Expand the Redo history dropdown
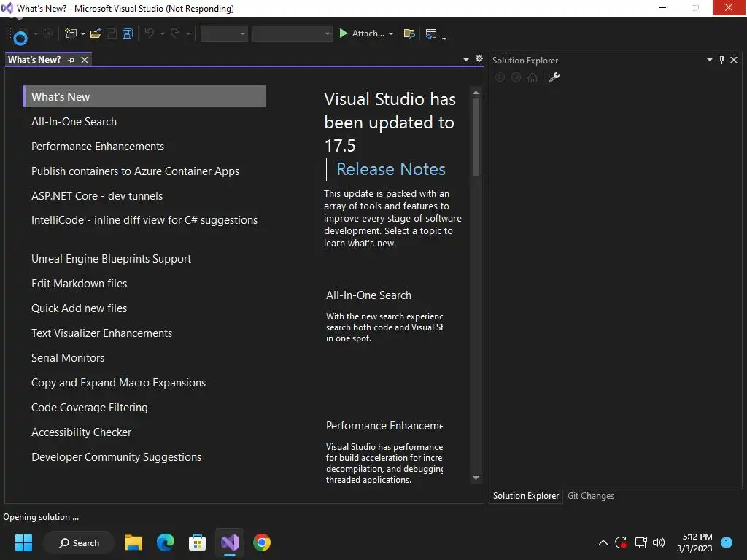The width and height of the screenshot is (747, 560). click(188, 34)
